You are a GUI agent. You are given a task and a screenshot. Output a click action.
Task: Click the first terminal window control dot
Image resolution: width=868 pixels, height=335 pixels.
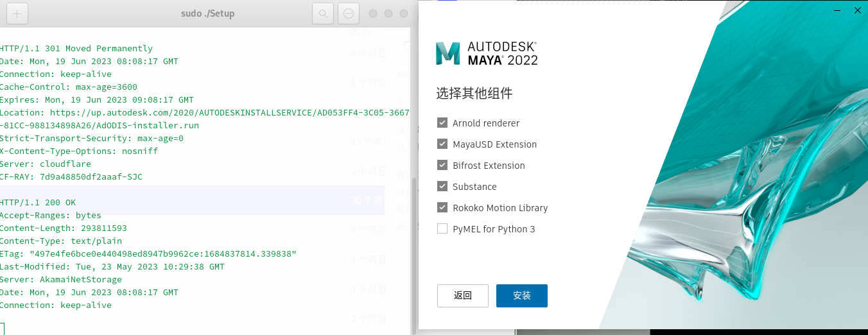[x=373, y=13]
